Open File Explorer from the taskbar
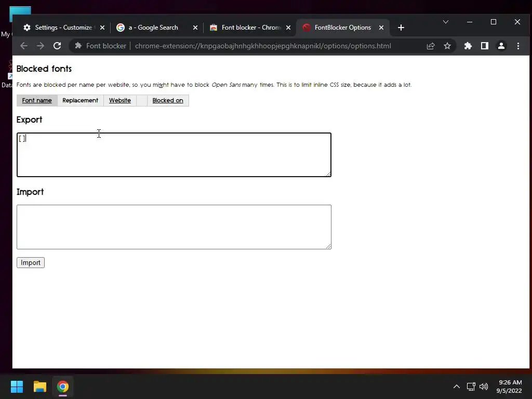The image size is (532, 399). click(39, 387)
